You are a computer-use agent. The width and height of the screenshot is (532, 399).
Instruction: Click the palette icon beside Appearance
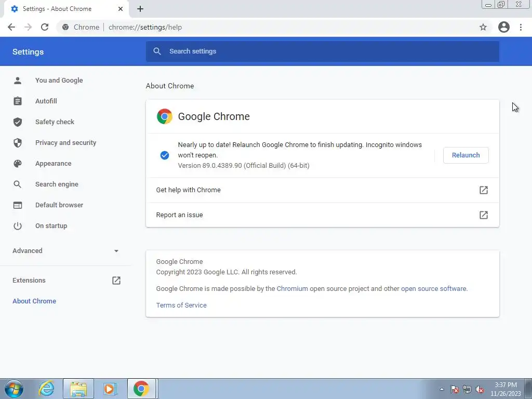(x=18, y=164)
